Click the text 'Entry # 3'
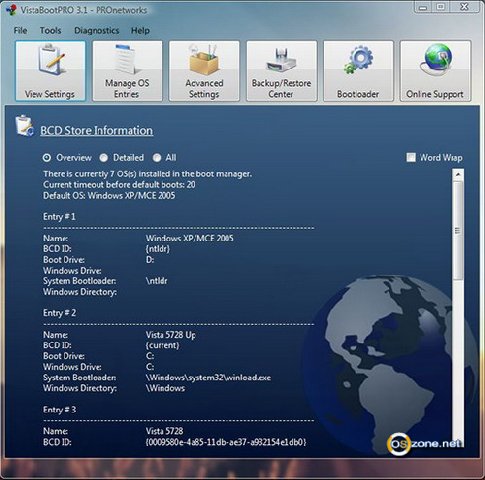Viewport: 485px width, 480px height. click(x=59, y=409)
